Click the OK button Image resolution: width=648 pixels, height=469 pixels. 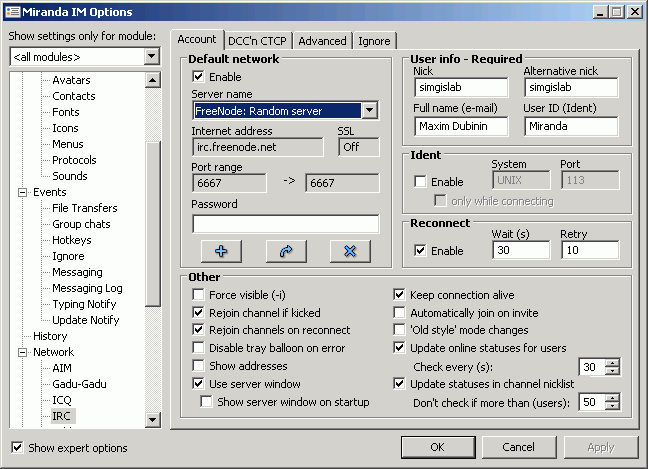[x=438, y=447]
